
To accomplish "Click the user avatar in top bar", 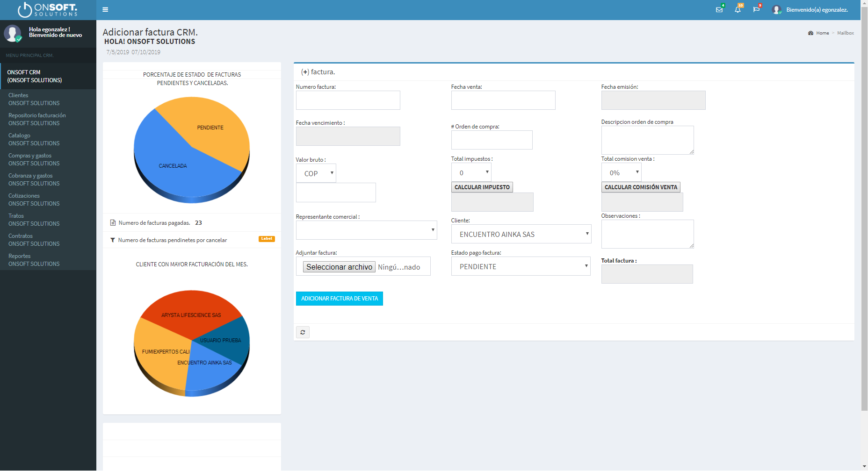I will pos(776,10).
